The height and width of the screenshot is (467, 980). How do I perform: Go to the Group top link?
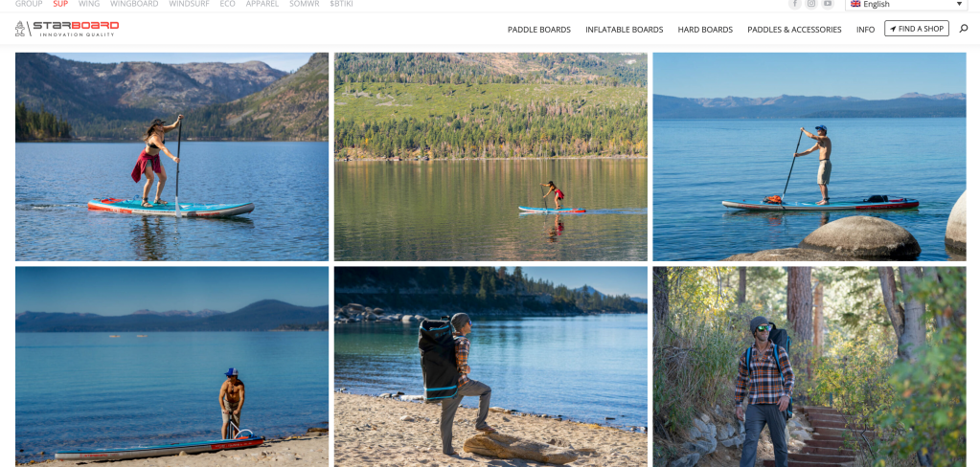click(x=29, y=4)
